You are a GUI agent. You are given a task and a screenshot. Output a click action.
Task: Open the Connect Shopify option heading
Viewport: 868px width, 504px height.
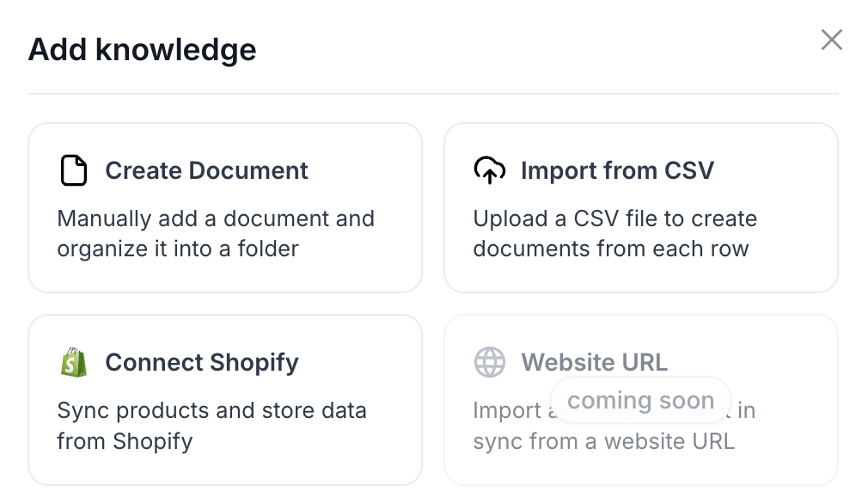[x=202, y=363]
